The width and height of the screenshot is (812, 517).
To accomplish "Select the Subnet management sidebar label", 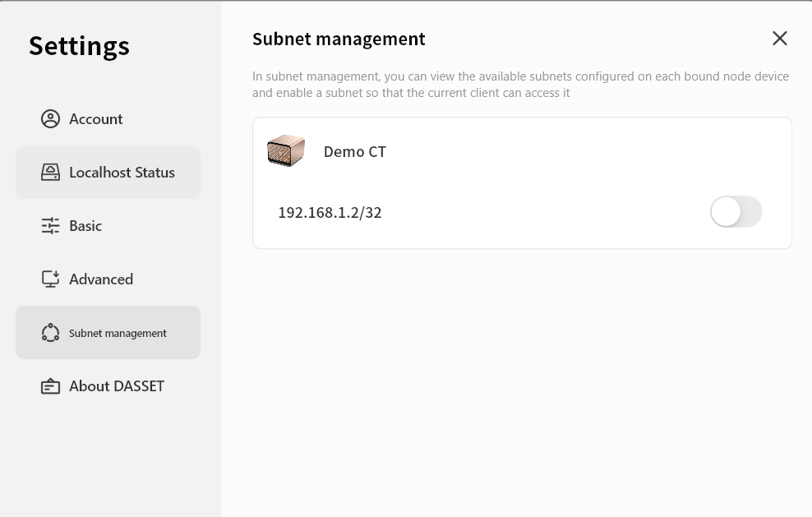I will 118,333.
